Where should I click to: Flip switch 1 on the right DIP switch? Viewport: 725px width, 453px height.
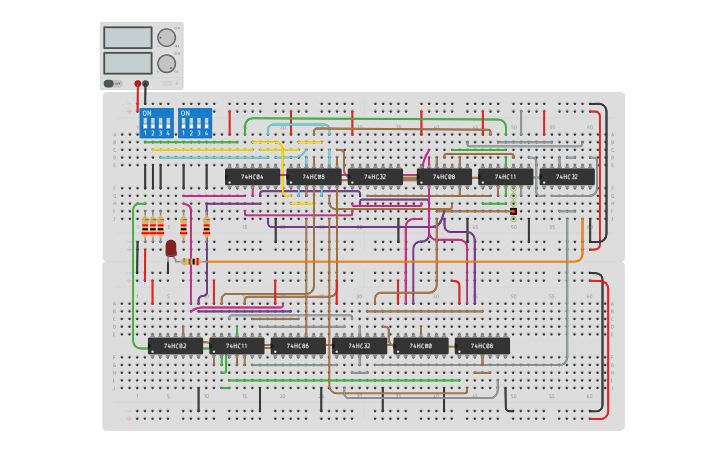tap(184, 123)
